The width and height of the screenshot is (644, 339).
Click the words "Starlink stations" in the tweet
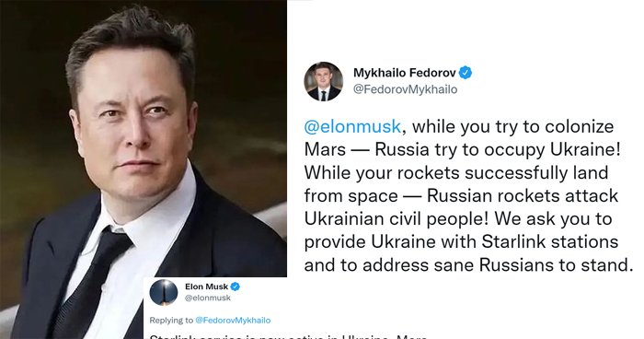[x=549, y=241]
